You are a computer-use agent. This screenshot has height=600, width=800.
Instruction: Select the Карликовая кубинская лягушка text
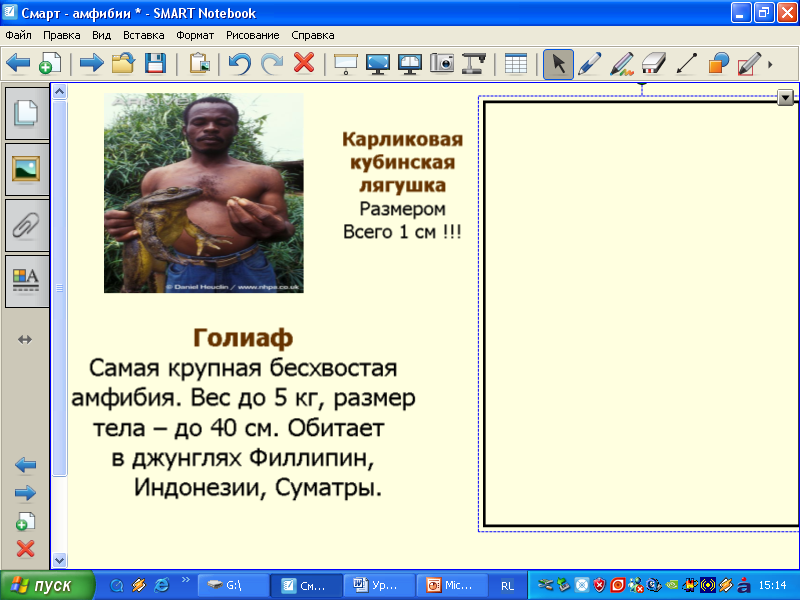click(403, 162)
